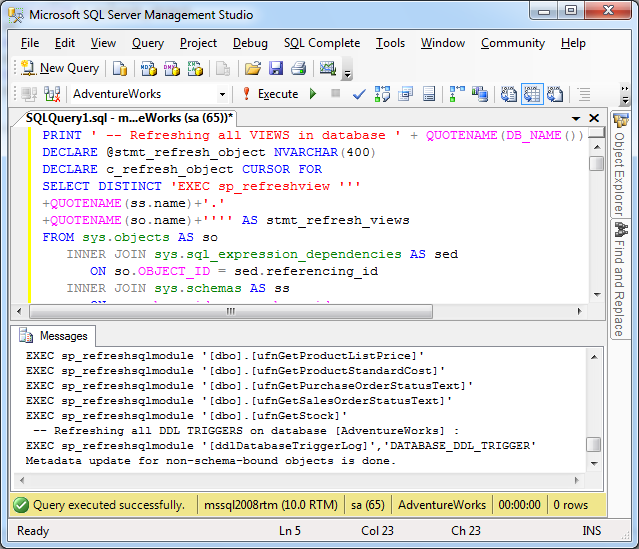
Task: Switch output to Results to Text
Action: [509, 94]
